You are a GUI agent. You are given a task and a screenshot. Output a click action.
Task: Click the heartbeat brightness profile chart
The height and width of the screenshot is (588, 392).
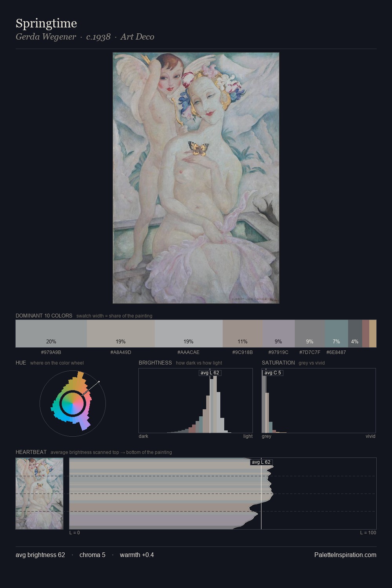(x=223, y=494)
